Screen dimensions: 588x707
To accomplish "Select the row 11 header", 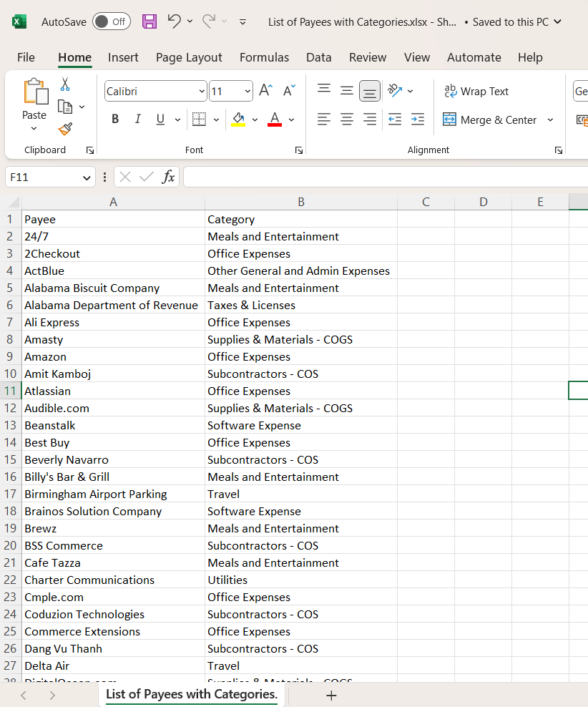I will pyautogui.click(x=10, y=391).
